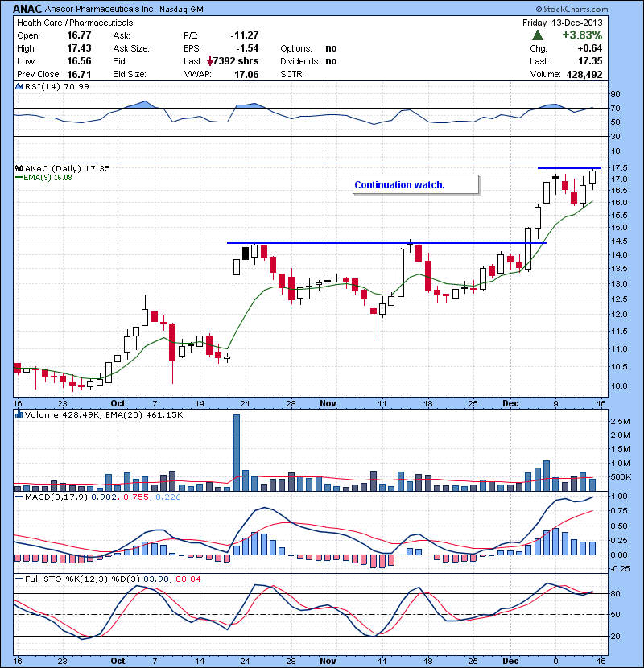Click the ANAC ticker symbol in header
The height and width of the screenshot is (668, 644).
point(27,9)
